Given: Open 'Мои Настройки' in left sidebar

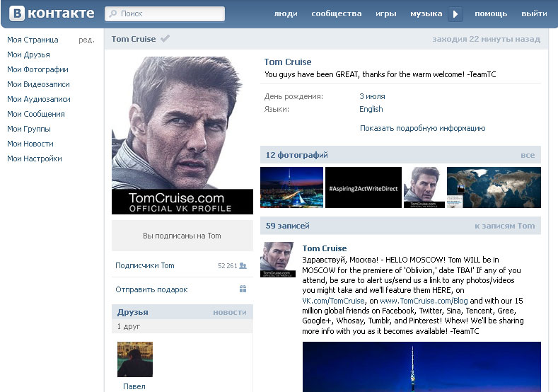Looking at the screenshot, I should tap(35, 158).
